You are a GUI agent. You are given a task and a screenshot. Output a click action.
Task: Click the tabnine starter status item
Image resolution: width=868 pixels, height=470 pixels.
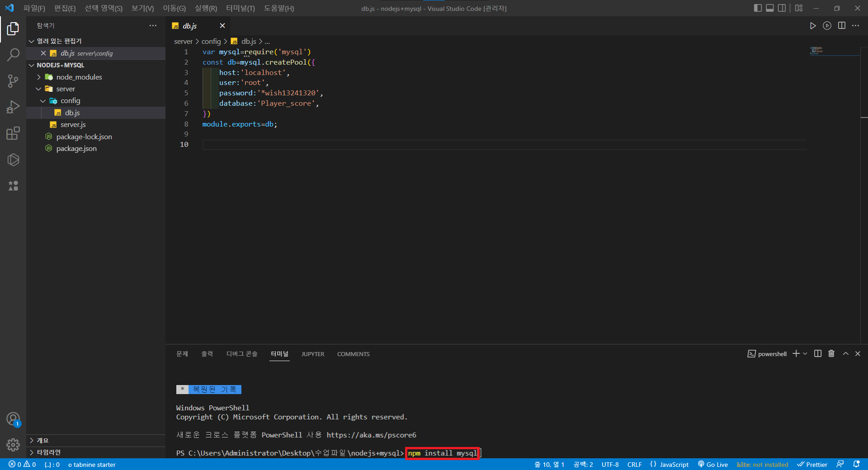92,465
